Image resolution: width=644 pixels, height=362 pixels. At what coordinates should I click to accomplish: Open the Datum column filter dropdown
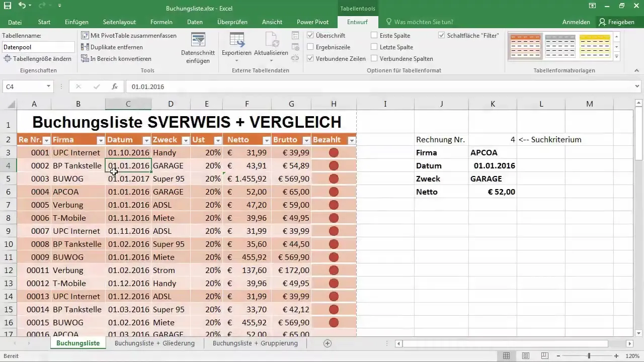(x=147, y=141)
